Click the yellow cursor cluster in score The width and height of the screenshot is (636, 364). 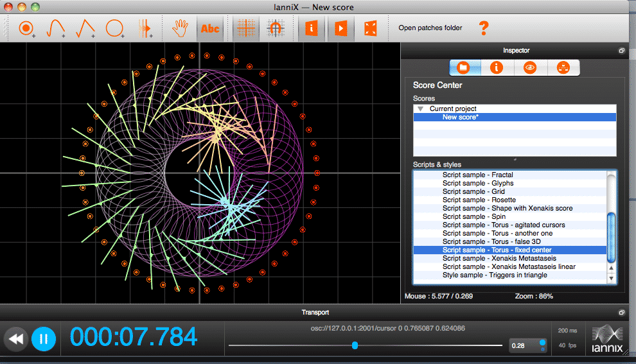[216, 137]
